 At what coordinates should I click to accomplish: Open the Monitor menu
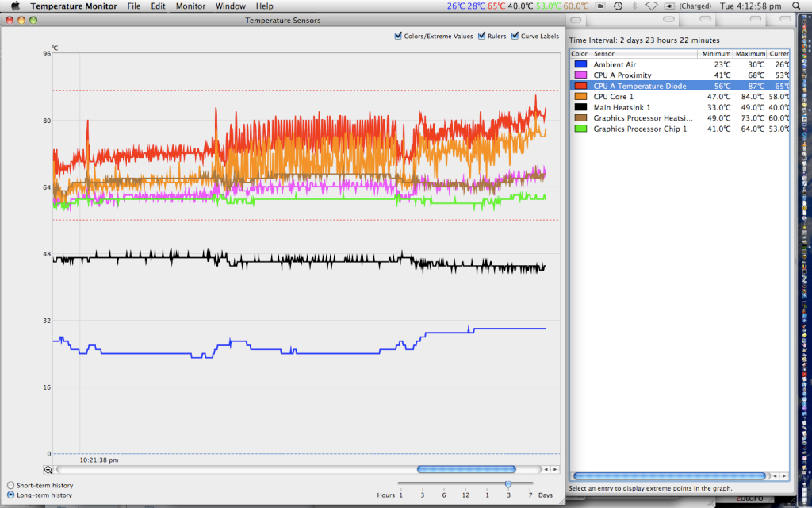(x=190, y=6)
